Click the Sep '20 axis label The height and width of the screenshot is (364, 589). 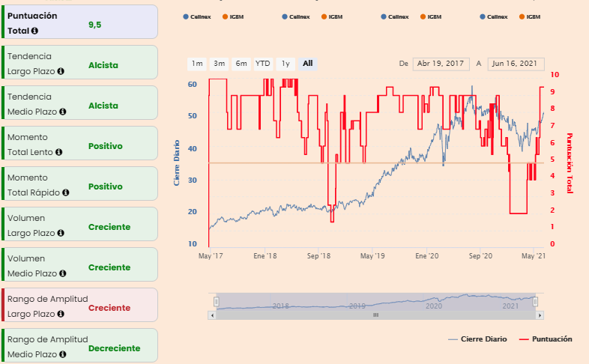coord(481,256)
